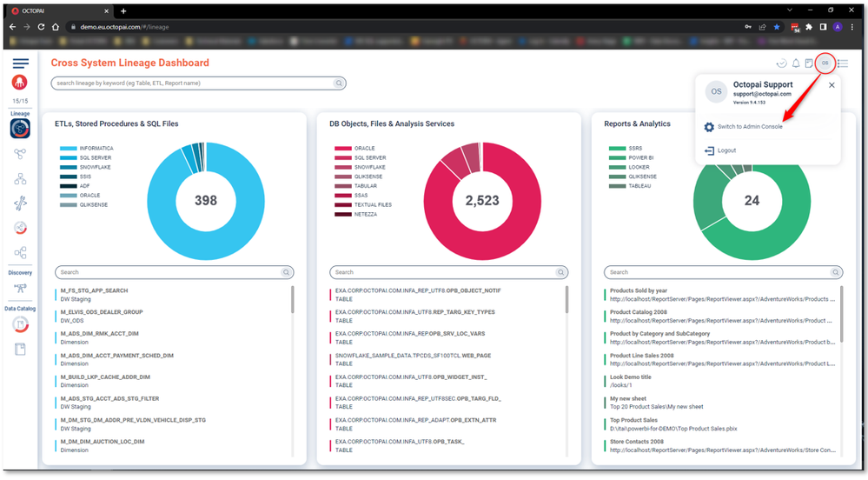Open SNOWFLAKE_SAMPLE_DATA.TPCDS_SF100TCL.WEB_PAGE table
This screenshot has height=480, width=868.
tap(413, 356)
